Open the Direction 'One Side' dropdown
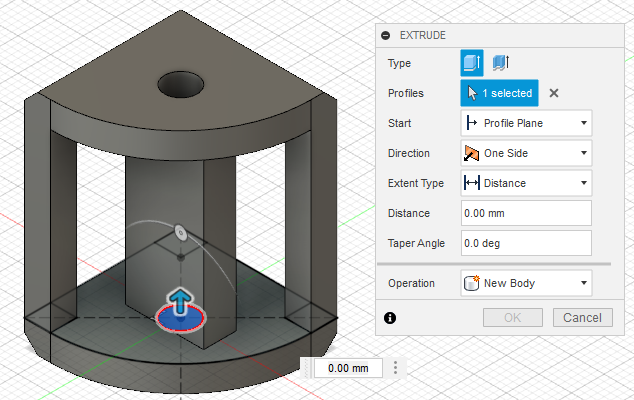The width and height of the screenshot is (634, 400). tap(526, 153)
